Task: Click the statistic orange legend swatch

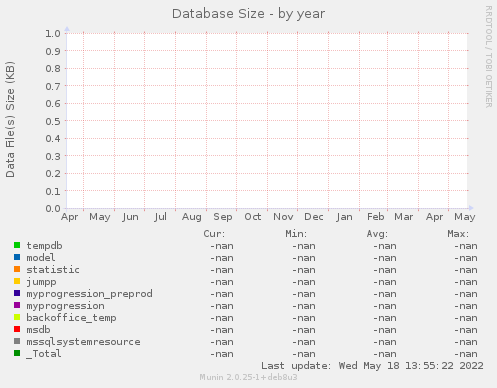Action: pyautogui.click(x=17, y=269)
